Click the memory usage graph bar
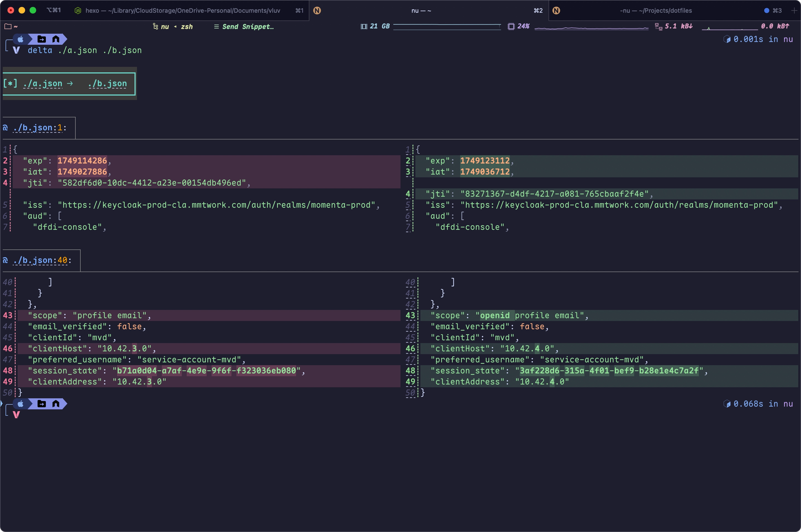The width and height of the screenshot is (801, 532). point(447,27)
